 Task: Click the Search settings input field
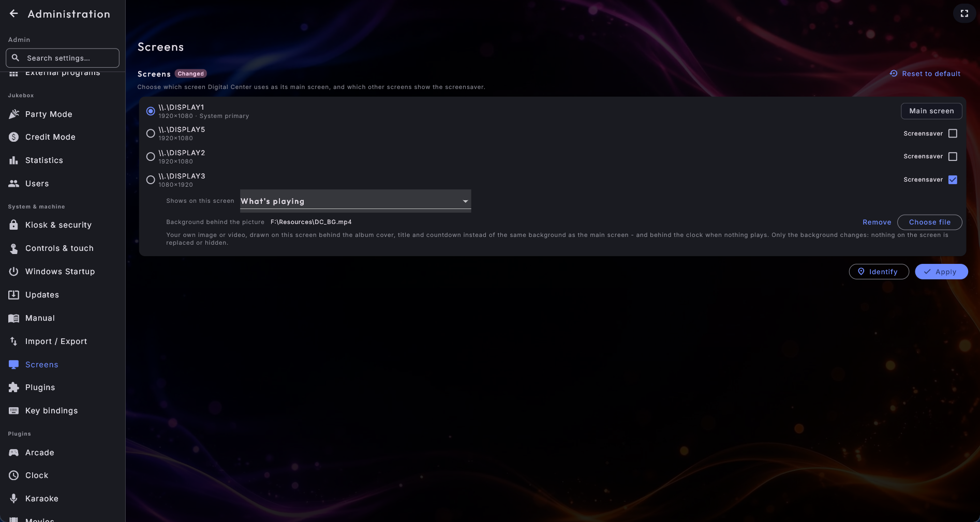click(63, 58)
